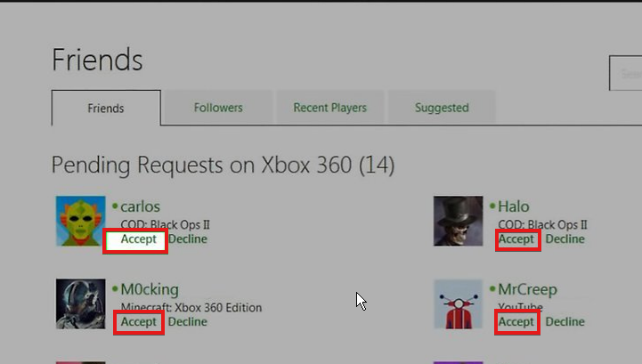
Task: Click 'COD: Black Ops II' under carlos
Action: 165,225
